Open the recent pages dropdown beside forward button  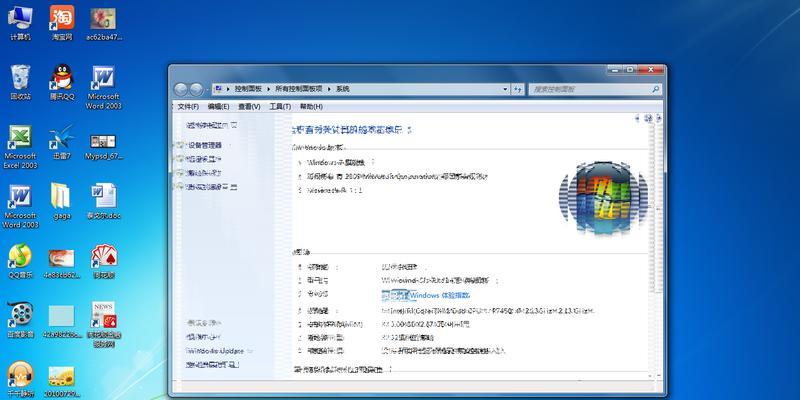[208, 90]
